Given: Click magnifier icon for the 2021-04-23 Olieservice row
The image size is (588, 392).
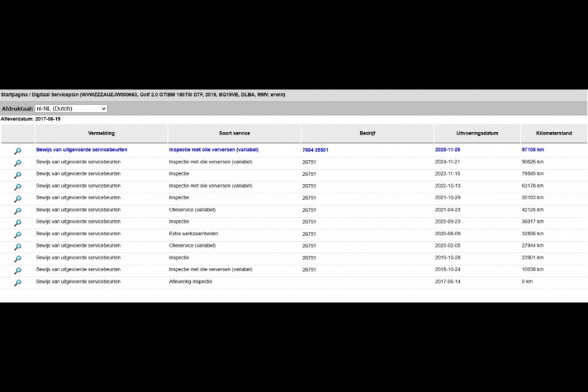Looking at the screenshot, I should pos(18,211).
